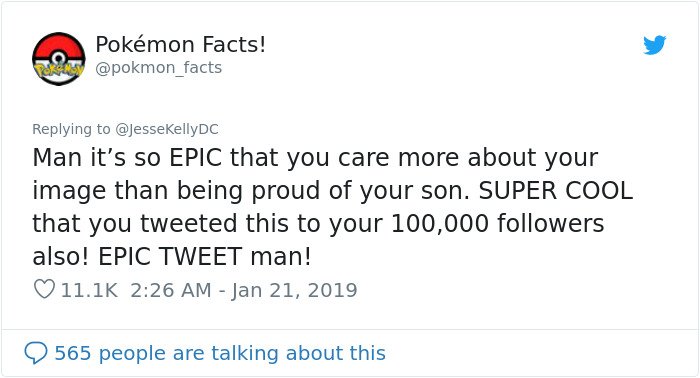Click the Jan 21, 2019 date

click(x=294, y=290)
